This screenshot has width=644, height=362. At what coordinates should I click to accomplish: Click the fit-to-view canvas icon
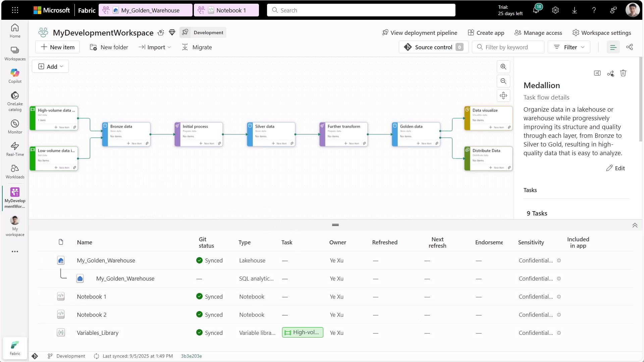click(503, 96)
